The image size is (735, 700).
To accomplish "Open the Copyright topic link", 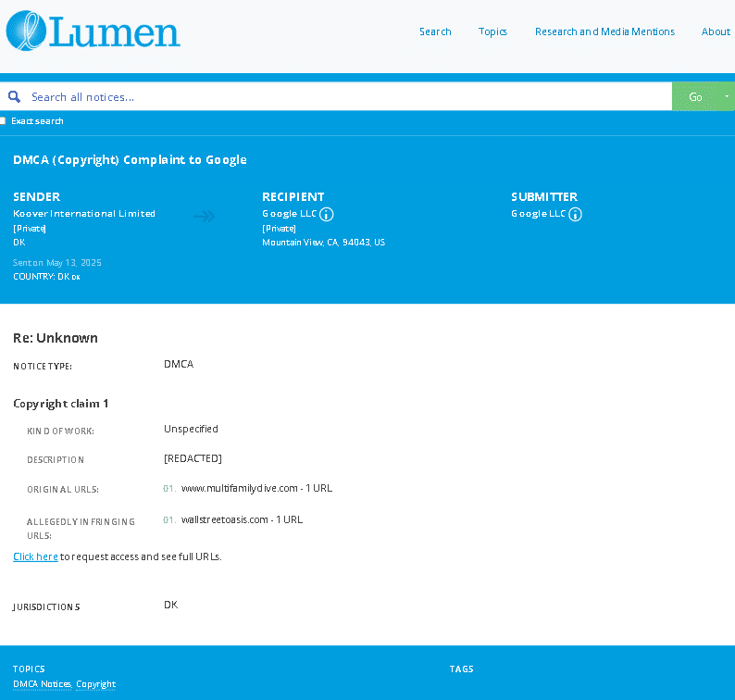I will [x=96, y=684].
